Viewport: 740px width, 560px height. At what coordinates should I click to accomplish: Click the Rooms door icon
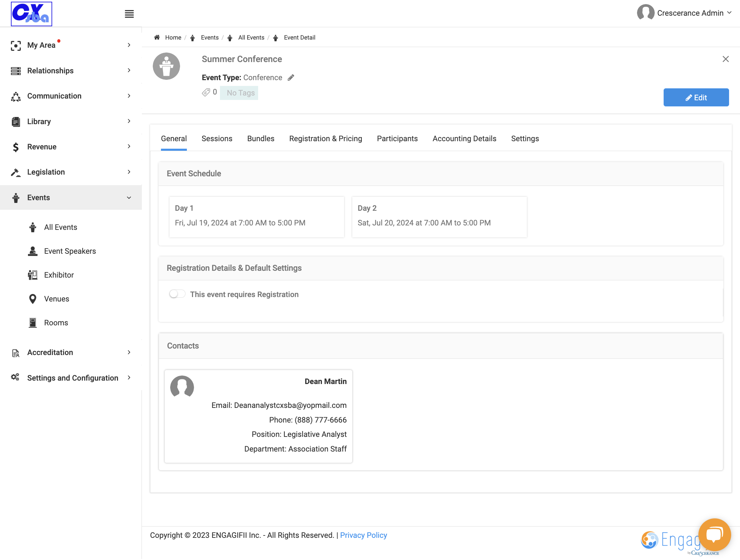click(x=33, y=323)
